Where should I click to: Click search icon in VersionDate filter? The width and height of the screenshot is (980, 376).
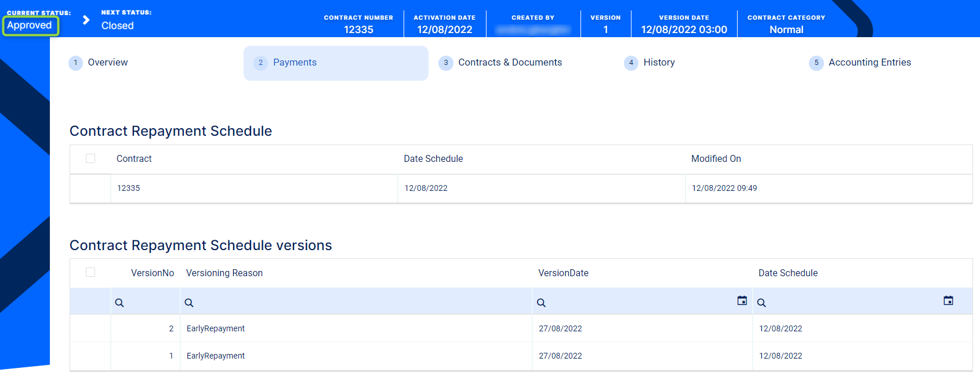tap(541, 303)
